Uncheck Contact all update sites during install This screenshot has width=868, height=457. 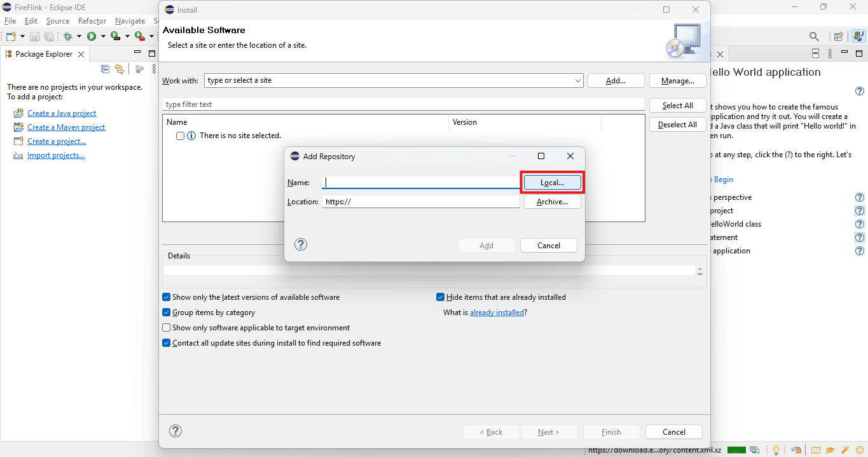[x=167, y=343]
